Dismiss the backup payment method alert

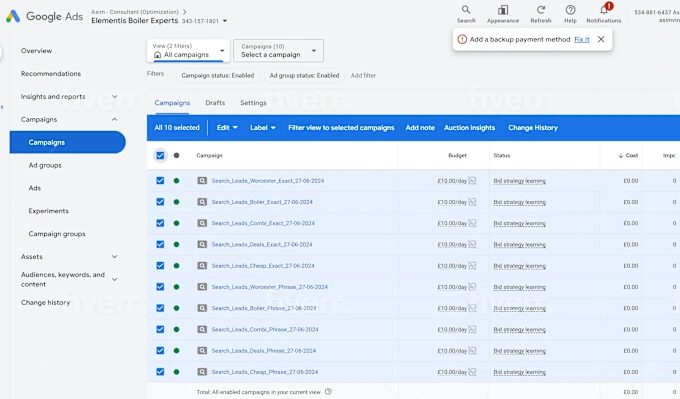tap(601, 39)
